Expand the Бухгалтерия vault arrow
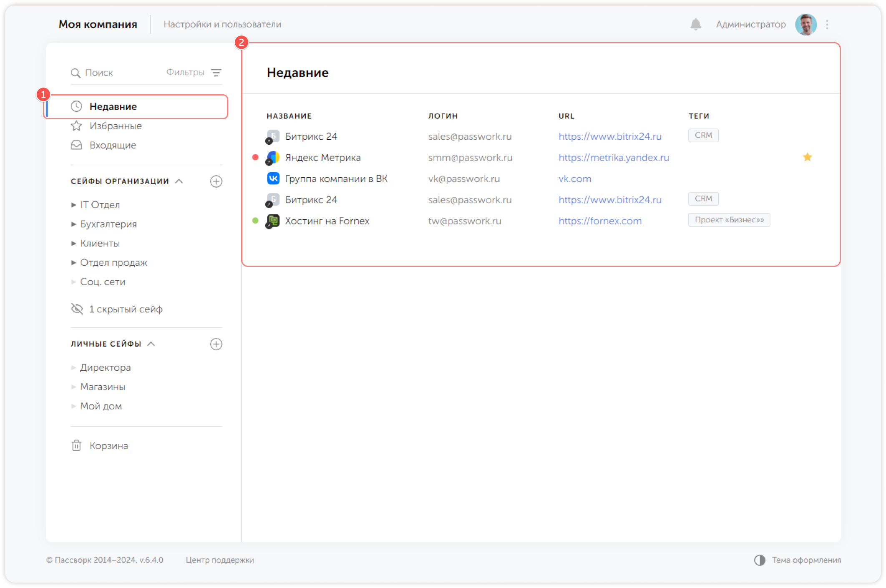Image resolution: width=886 pixels, height=588 pixels. [74, 224]
